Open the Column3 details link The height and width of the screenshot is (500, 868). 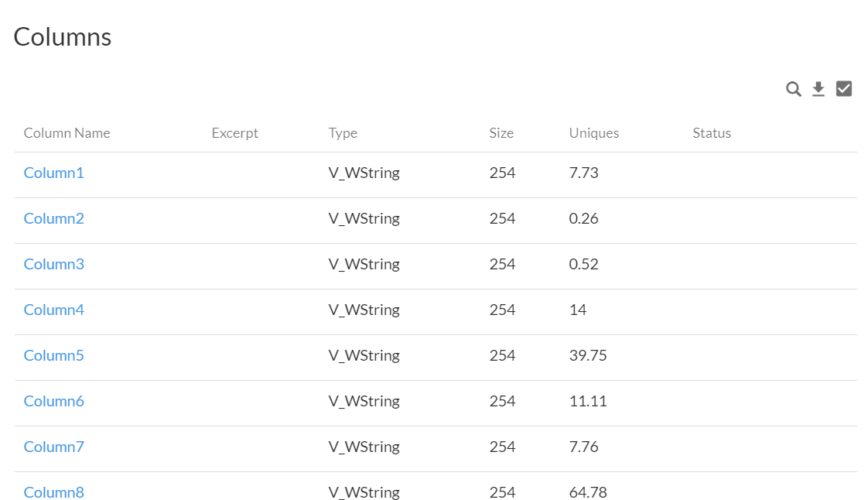(53, 264)
